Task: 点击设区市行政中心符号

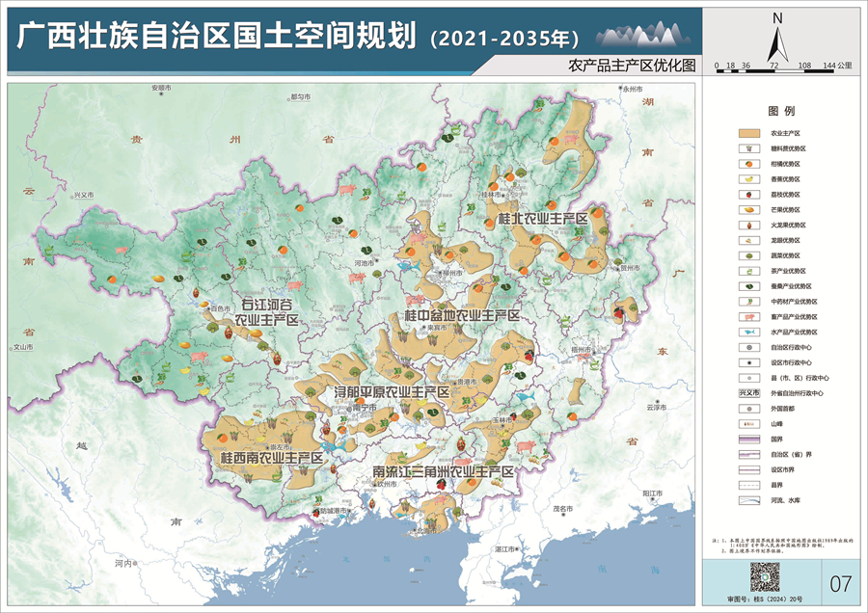Action: pos(747,361)
